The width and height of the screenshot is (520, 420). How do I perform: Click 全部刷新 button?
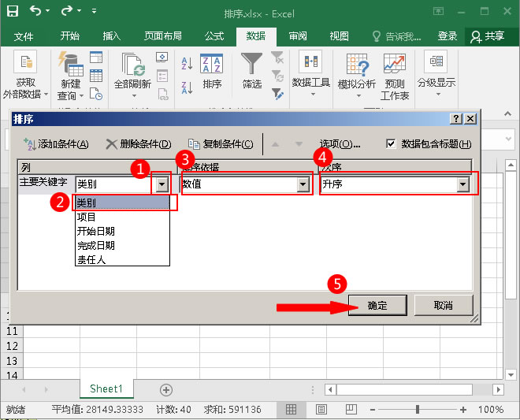(132, 76)
